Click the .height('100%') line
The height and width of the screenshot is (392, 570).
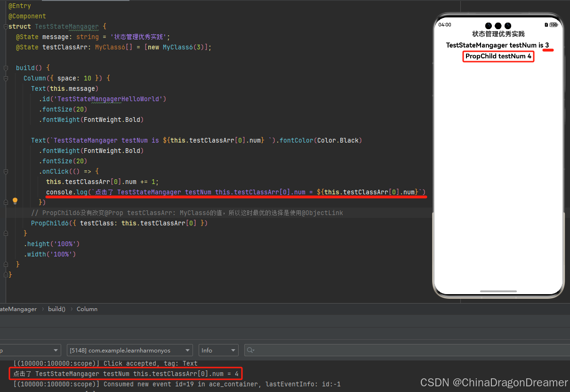tap(52, 244)
